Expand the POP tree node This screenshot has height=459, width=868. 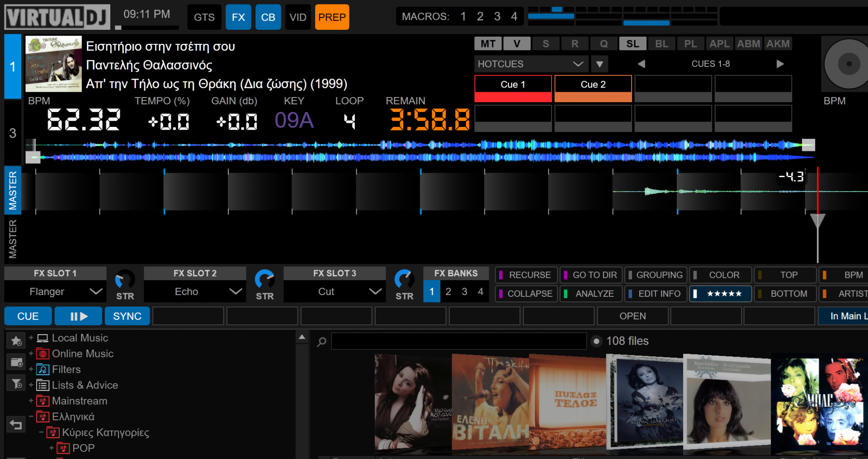[x=51, y=448]
